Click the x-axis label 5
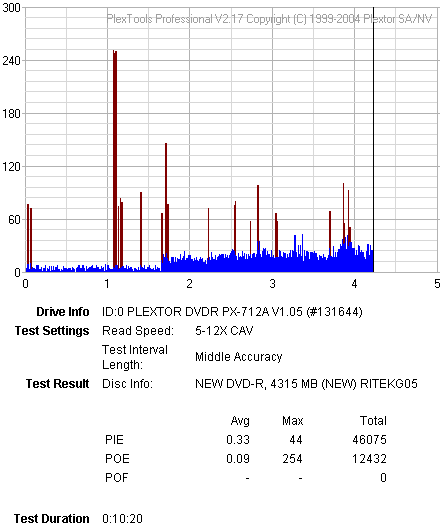Screen dimensions: 446x528 (437, 284)
